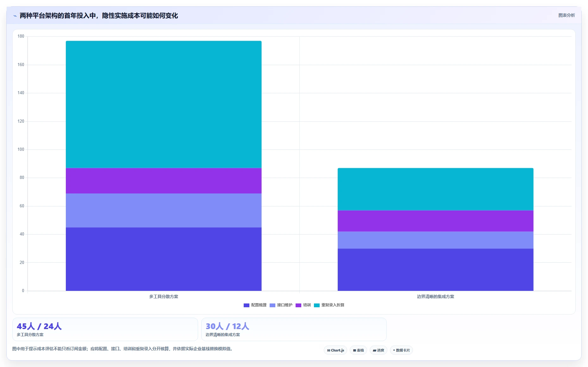
Task: Click the y-axis label 160
Action: (21, 65)
